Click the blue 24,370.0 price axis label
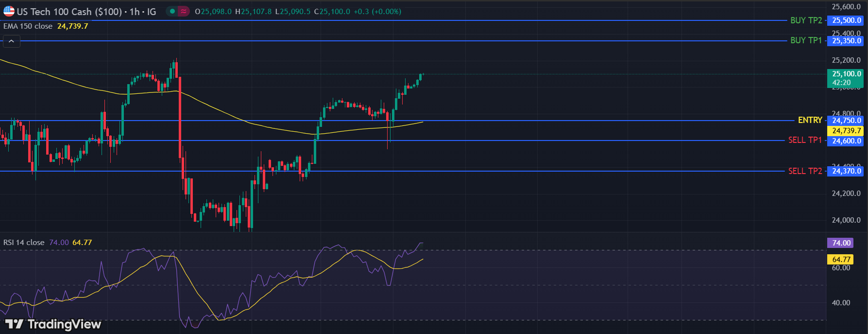 pos(846,171)
